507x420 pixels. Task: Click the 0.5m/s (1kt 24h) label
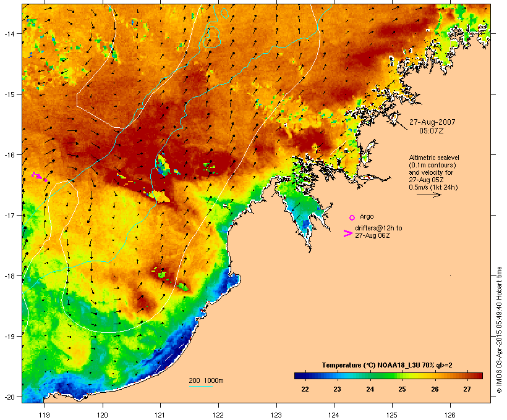click(433, 187)
